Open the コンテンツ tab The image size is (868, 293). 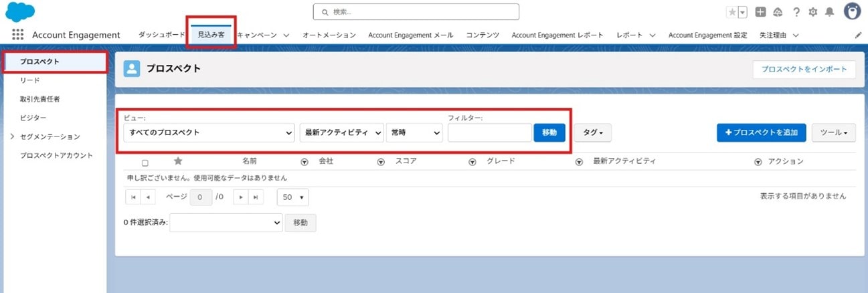483,35
